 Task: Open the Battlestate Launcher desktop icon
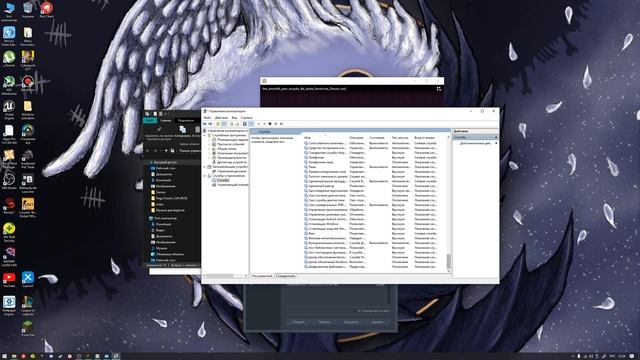click(28, 183)
